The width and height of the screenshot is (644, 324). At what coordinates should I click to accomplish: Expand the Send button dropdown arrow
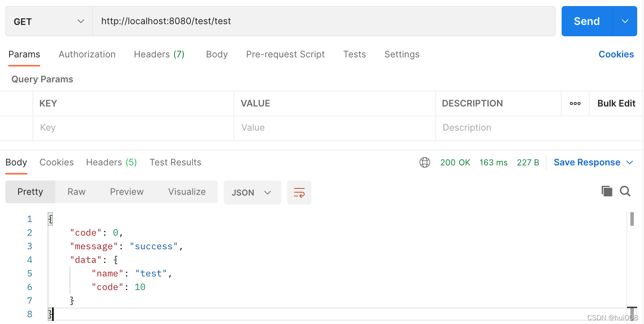point(625,21)
